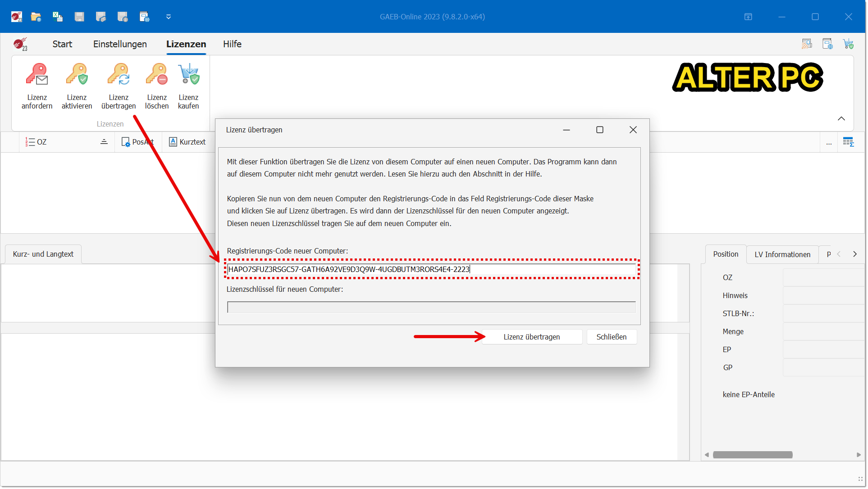This screenshot has height=489, width=868.
Task: Open the Einstellungen ribbon tab
Action: click(x=120, y=44)
